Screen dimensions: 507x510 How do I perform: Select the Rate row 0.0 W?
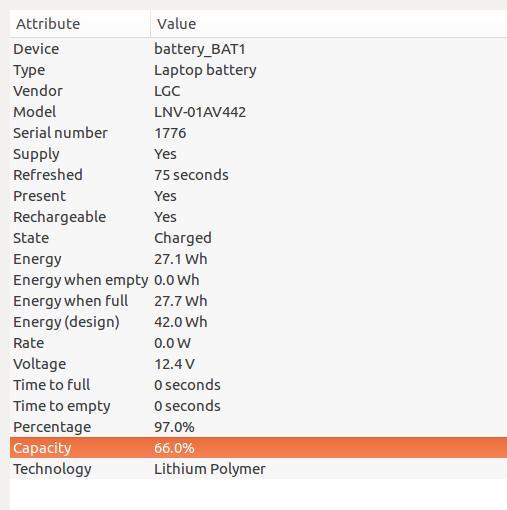click(258, 343)
